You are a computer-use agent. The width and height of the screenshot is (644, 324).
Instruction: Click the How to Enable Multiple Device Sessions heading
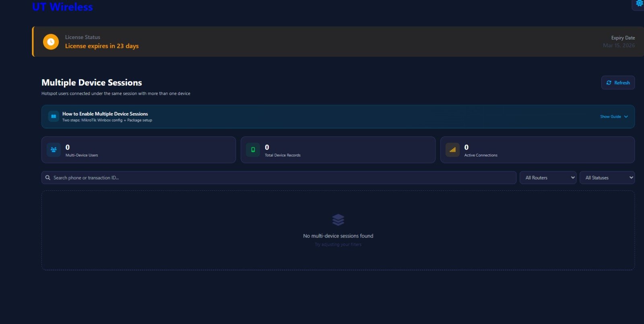105,114
